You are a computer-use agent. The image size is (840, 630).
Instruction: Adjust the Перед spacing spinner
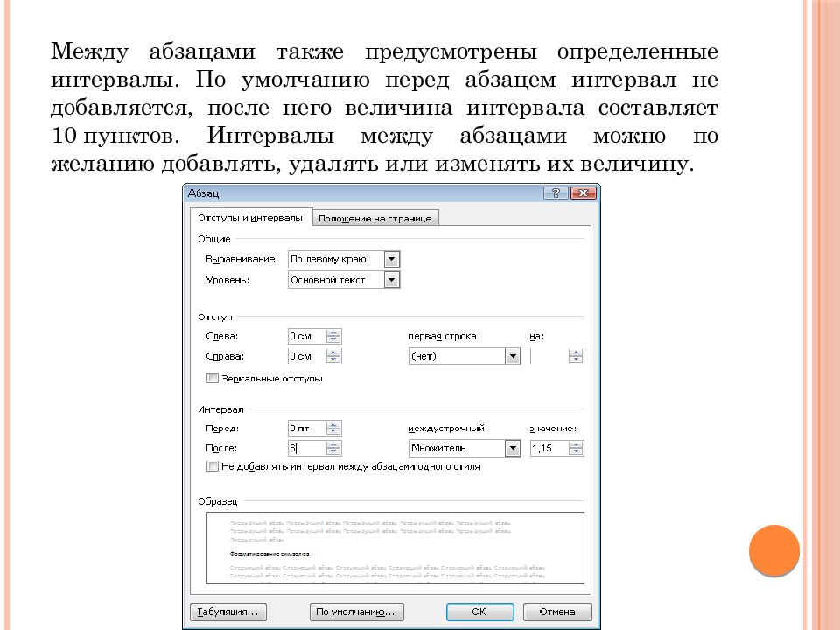pyautogui.click(x=333, y=429)
